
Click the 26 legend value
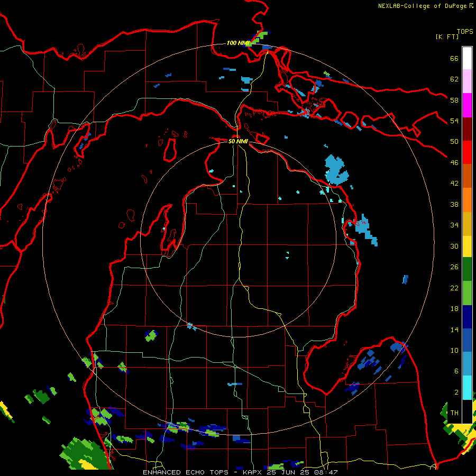coord(454,267)
